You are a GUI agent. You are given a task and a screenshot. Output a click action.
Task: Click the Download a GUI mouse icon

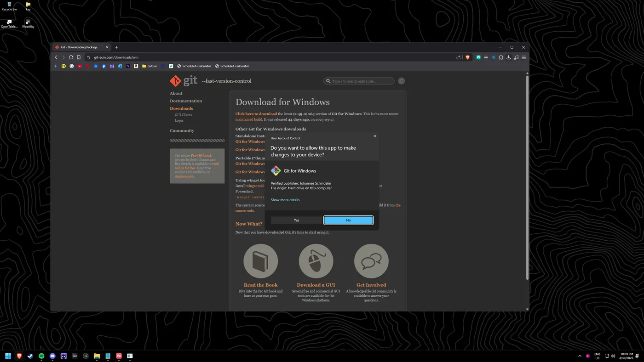tap(316, 261)
